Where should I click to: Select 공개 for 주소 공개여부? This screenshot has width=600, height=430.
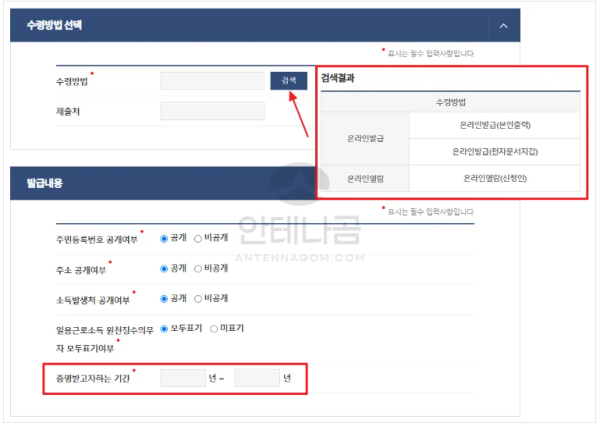click(x=165, y=268)
